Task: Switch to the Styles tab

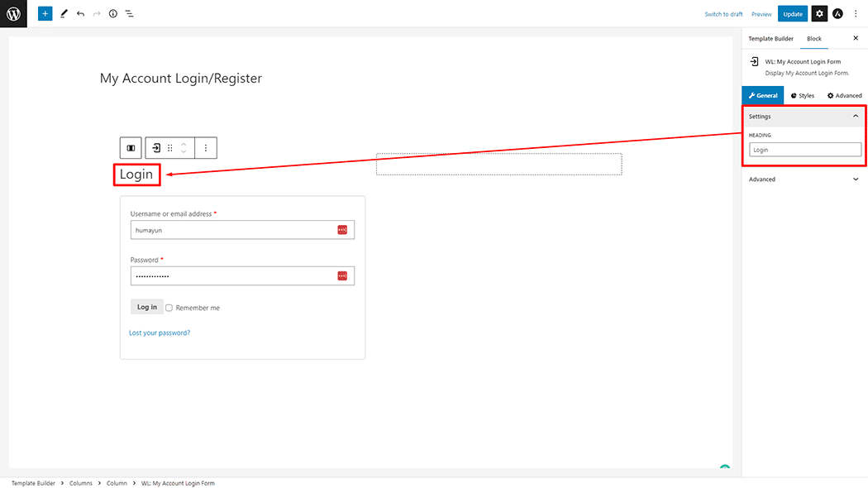Action: click(802, 95)
